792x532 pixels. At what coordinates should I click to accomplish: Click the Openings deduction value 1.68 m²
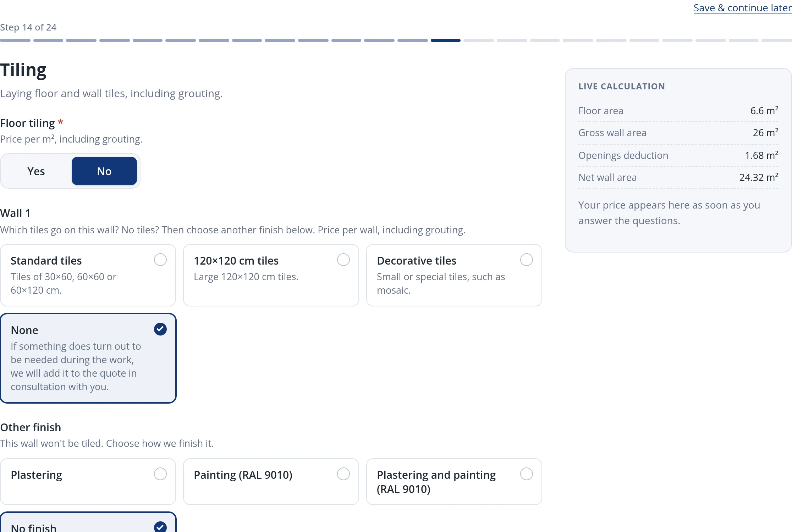click(761, 155)
